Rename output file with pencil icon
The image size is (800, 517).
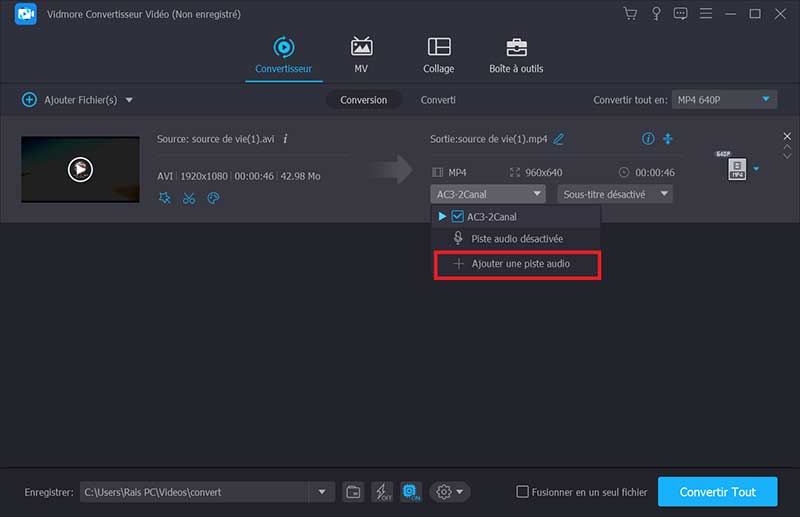pyautogui.click(x=559, y=139)
